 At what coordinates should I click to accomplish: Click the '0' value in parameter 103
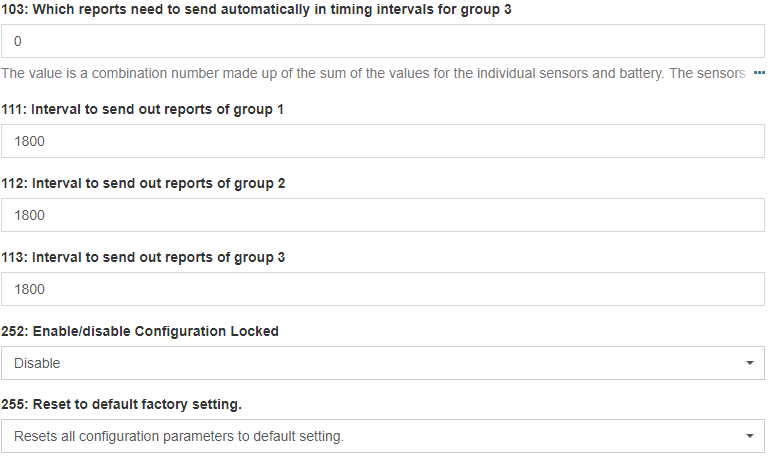coord(18,41)
